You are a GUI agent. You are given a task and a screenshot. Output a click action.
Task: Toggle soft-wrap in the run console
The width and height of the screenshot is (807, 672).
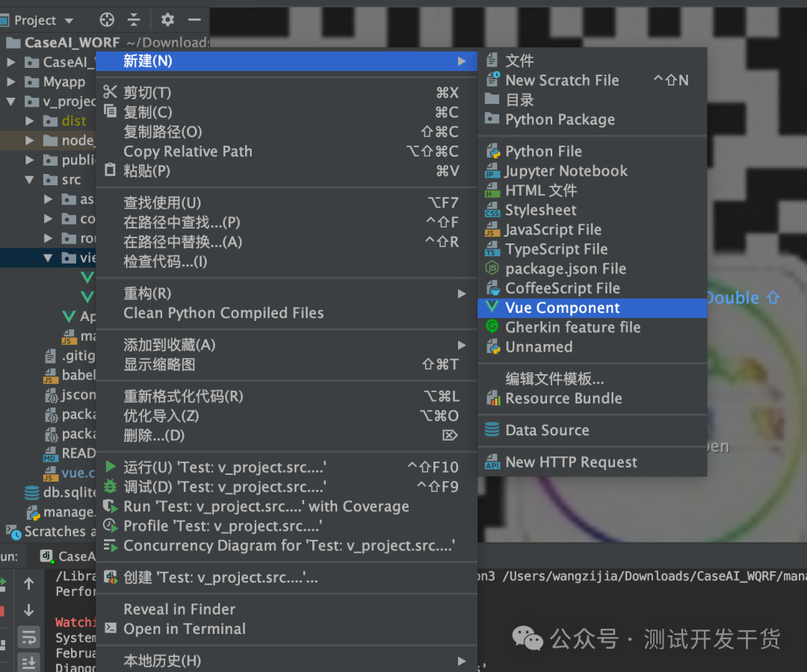pos(28,637)
